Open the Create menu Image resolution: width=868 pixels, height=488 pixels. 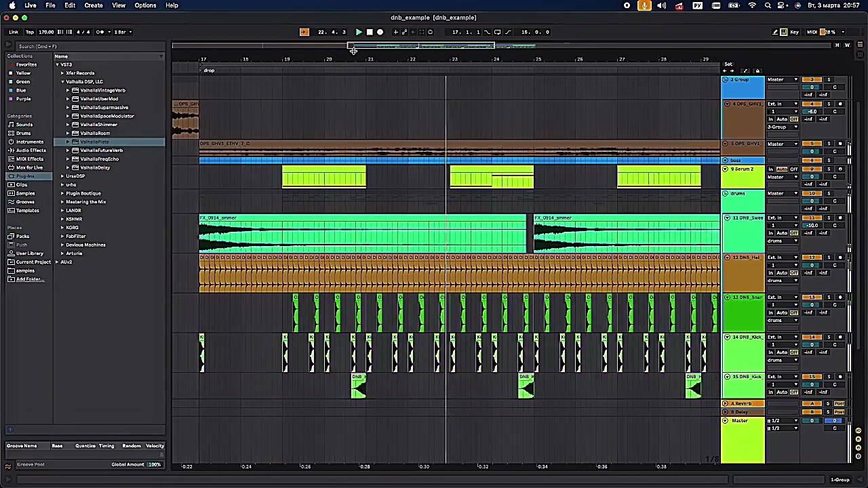click(x=94, y=5)
